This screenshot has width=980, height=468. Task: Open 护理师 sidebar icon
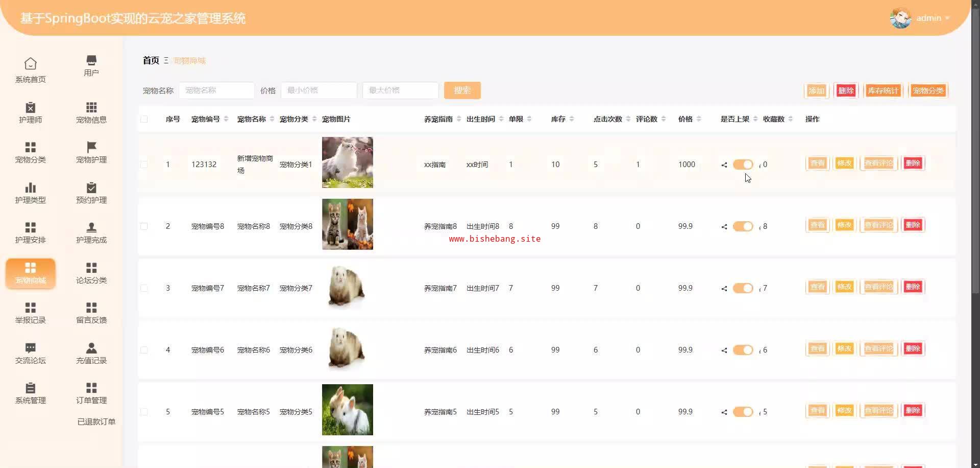pyautogui.click(x=31, y=108)
